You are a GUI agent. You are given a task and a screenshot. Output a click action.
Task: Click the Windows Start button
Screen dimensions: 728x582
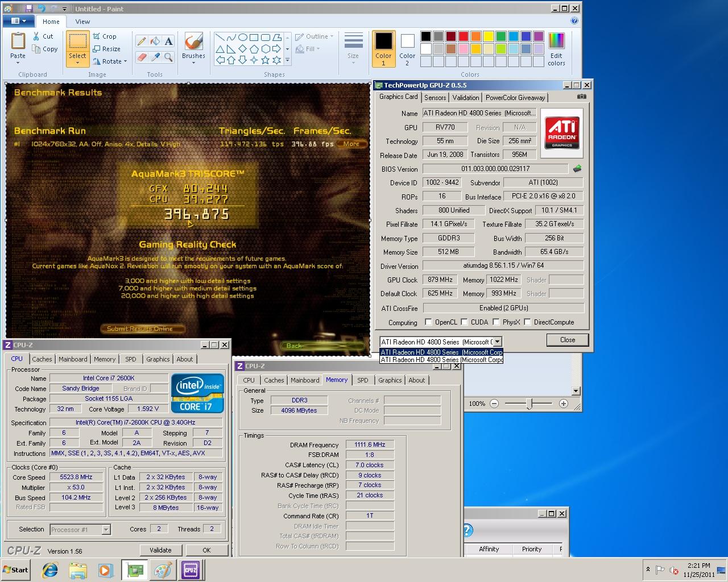pos(16,570)
